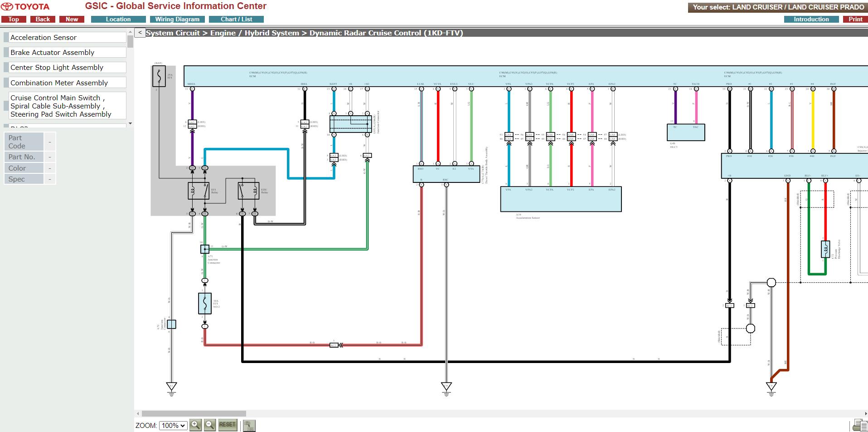This screenshot has width=868, height=432.
Task: Click the left ground symbol
Action: (171, 389)
